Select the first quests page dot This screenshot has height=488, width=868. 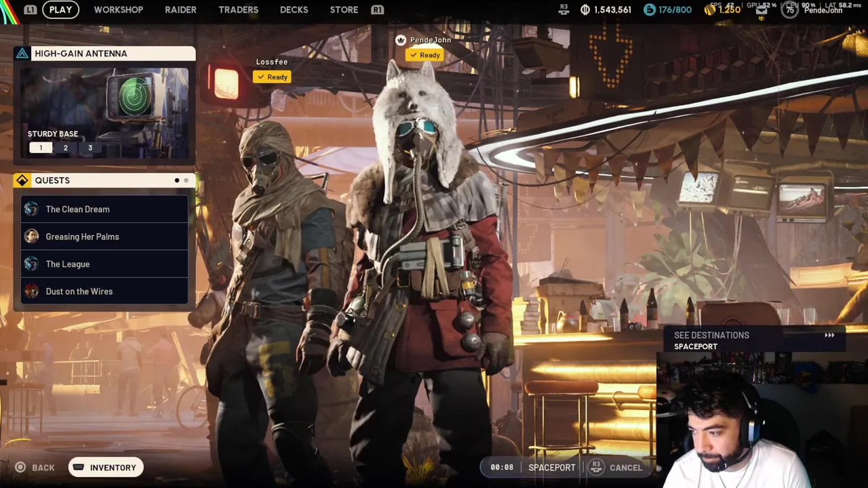[177, 180]
